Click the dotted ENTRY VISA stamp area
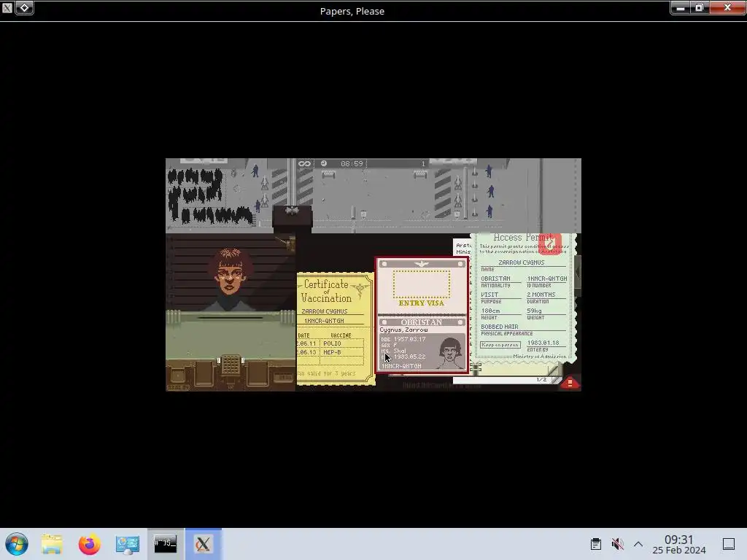 [422, 284]
